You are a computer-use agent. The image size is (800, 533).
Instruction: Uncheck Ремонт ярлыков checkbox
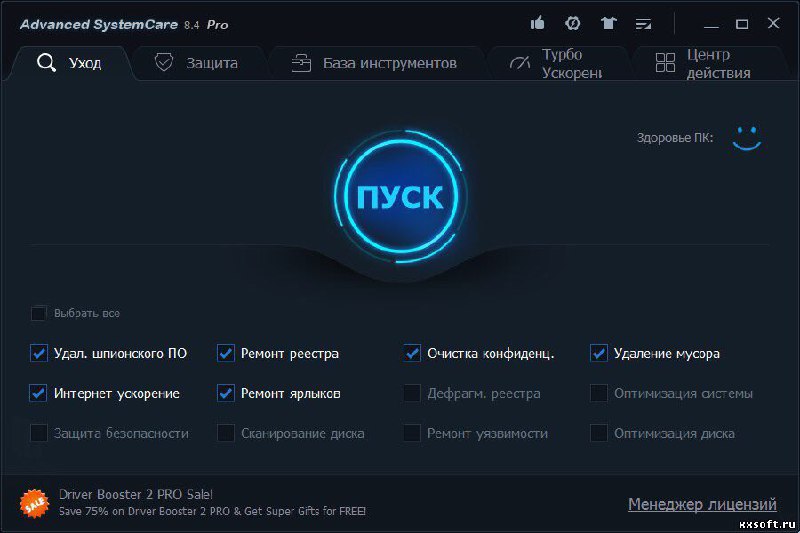pos(226,393)
